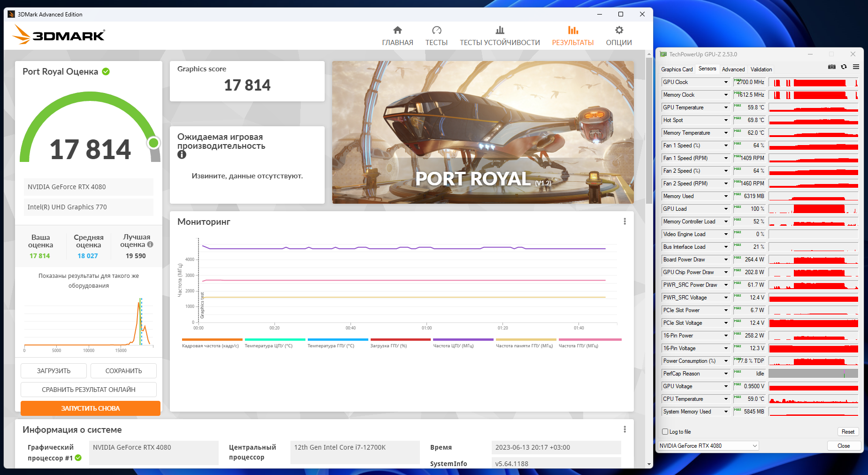
Task: Open Мониторинг three-dot options menu
Action: pyautogui.click(x=624, y=222)
